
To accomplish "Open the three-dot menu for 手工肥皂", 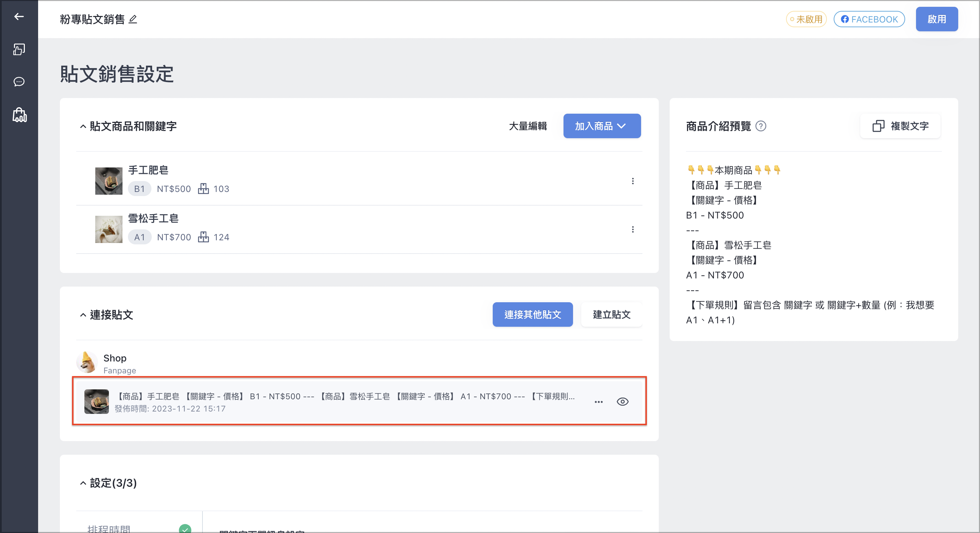I will coord(633,181).
